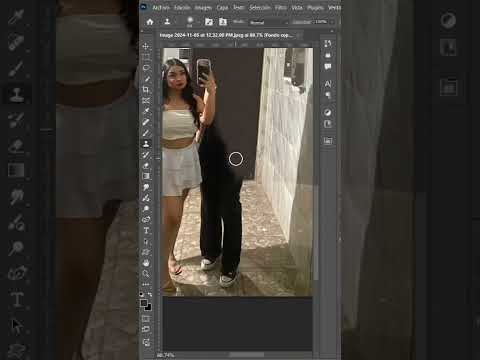Viewport: 480px width, 360px height.
Task: Open the brush preset picker
Action: (x=190, y=22)
